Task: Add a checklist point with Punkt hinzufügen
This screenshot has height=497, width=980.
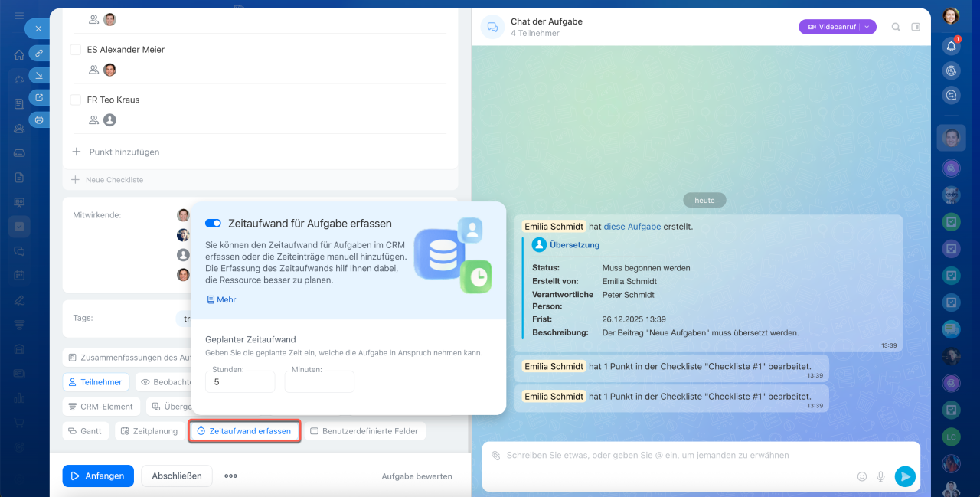Action: 116,152
